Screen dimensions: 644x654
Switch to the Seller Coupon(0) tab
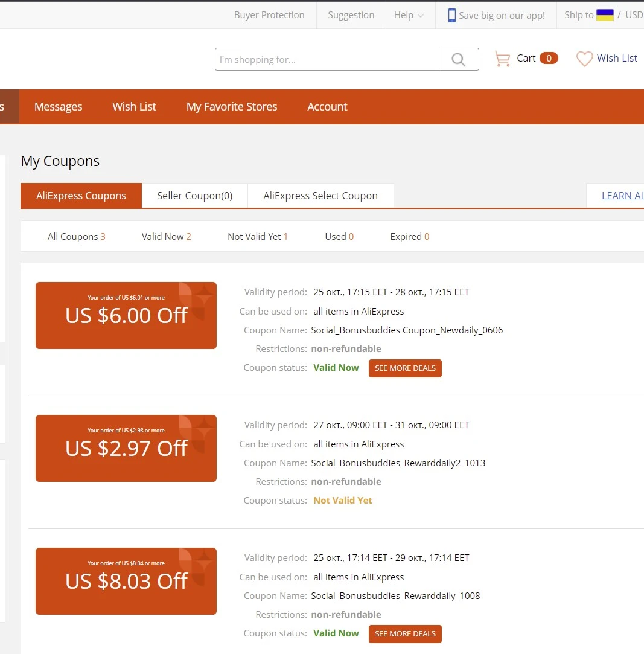coord(195,196)
